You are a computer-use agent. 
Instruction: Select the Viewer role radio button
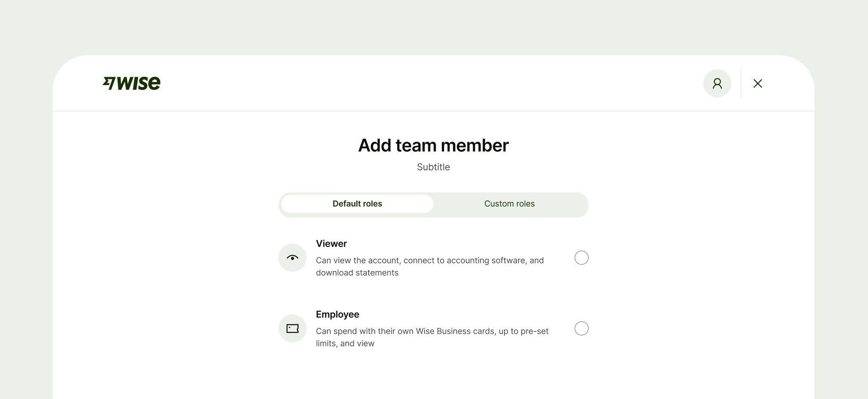click(x=581, y=258)
